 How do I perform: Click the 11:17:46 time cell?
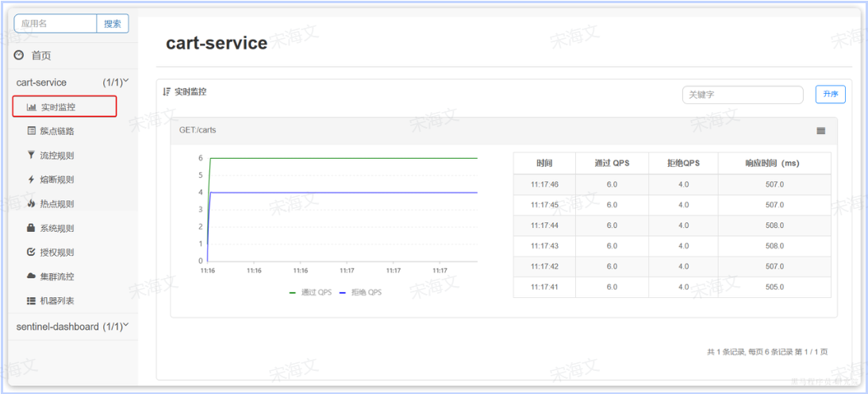pyautogui.click(x=544, y=184)
